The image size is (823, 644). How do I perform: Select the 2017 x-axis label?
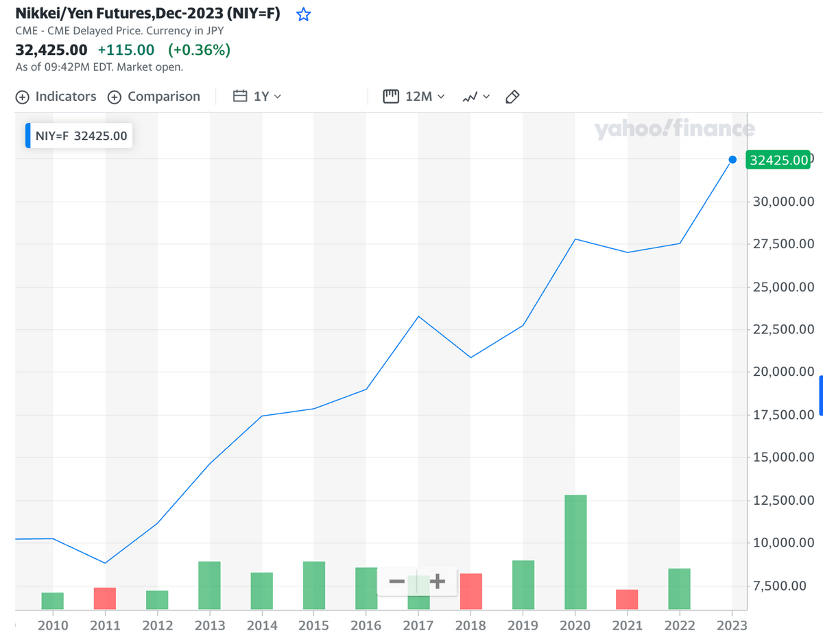point(418,625)
